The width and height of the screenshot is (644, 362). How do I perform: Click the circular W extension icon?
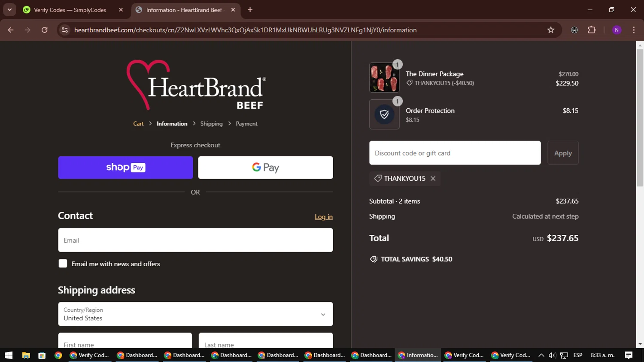(574, 30)
